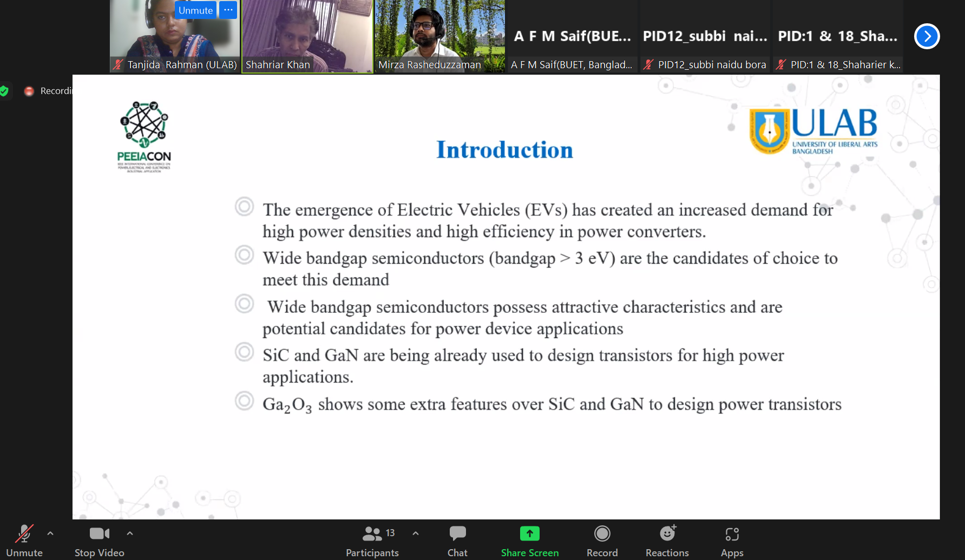
Task: Click the A F M Saif participant tile
Action: [x=572, y=36]
